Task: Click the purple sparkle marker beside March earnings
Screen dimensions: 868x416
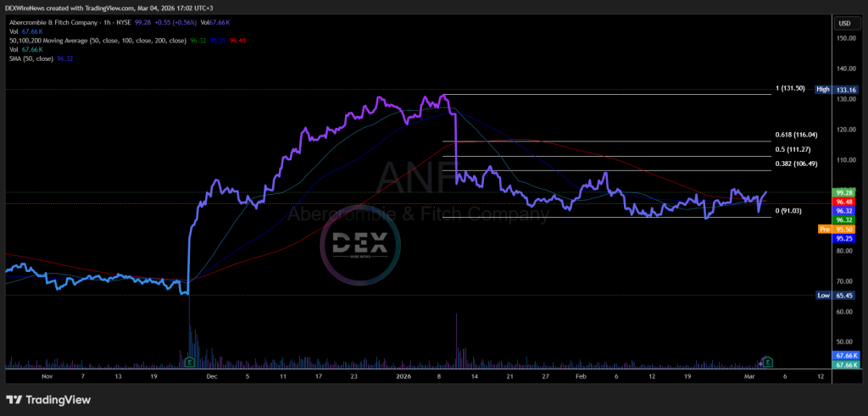Action: click(761, 363)
